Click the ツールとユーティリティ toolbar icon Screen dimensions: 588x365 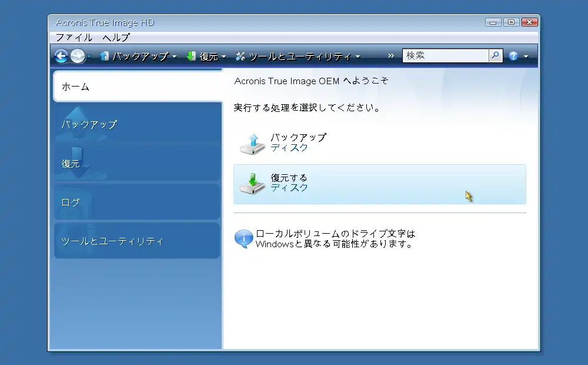click(x=240, y=56)
